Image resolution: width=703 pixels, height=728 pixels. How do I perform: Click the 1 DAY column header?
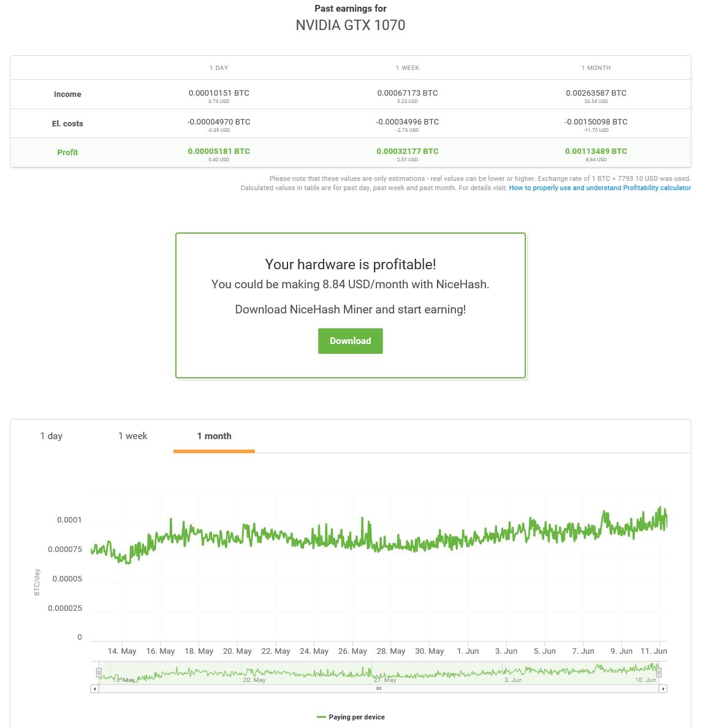[219, 68]
